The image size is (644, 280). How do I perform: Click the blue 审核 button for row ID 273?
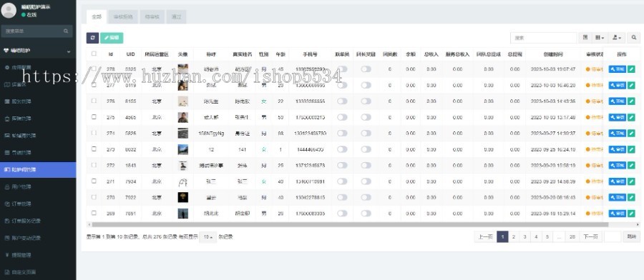(618, 149)
